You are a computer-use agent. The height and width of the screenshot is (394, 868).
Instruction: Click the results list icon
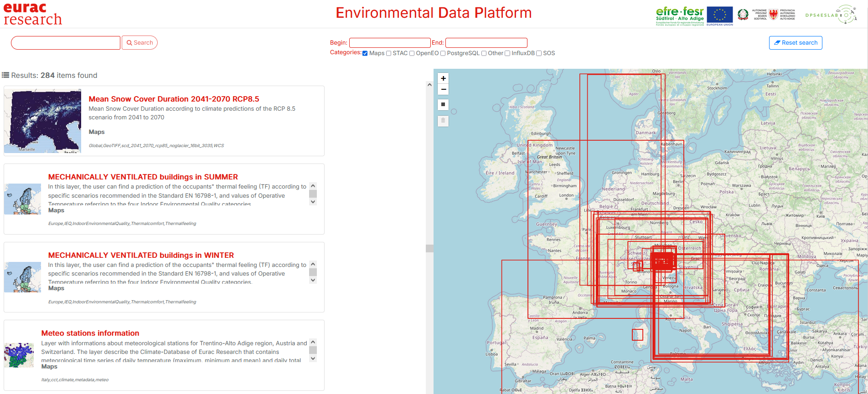[5, 75]
